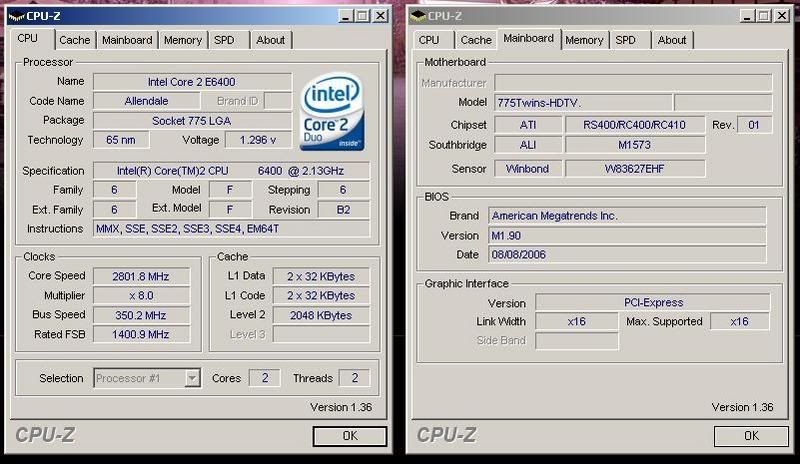Click the ATI chipset vendor value
Viewport: 800px width, 464px height.
(x=528, y=125)
